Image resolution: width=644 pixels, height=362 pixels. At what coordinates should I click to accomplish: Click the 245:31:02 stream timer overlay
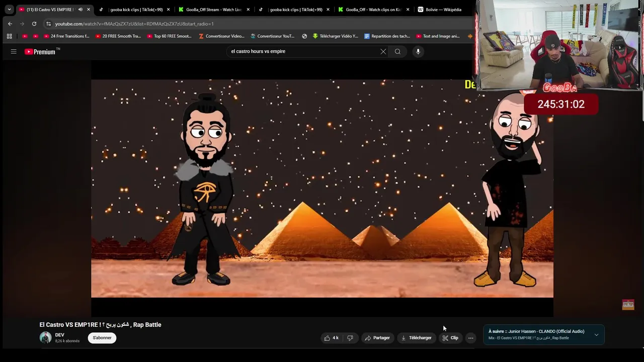click(561, 104)
